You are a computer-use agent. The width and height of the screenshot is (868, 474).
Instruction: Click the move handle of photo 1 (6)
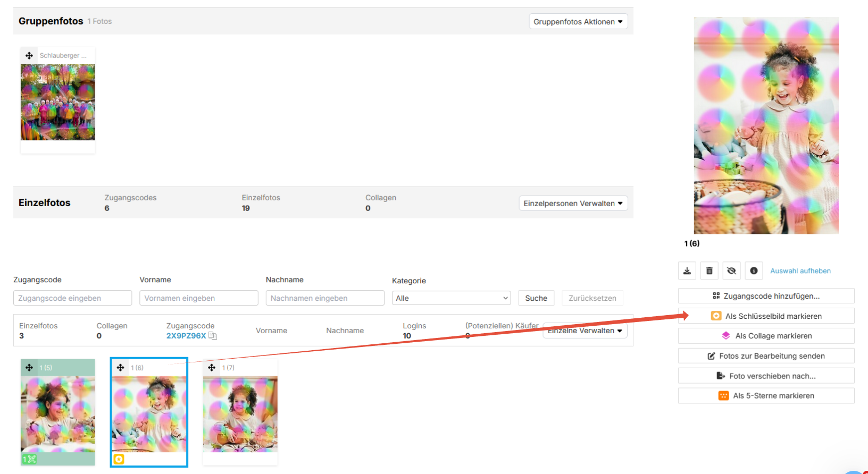click(x=120, y=368)
